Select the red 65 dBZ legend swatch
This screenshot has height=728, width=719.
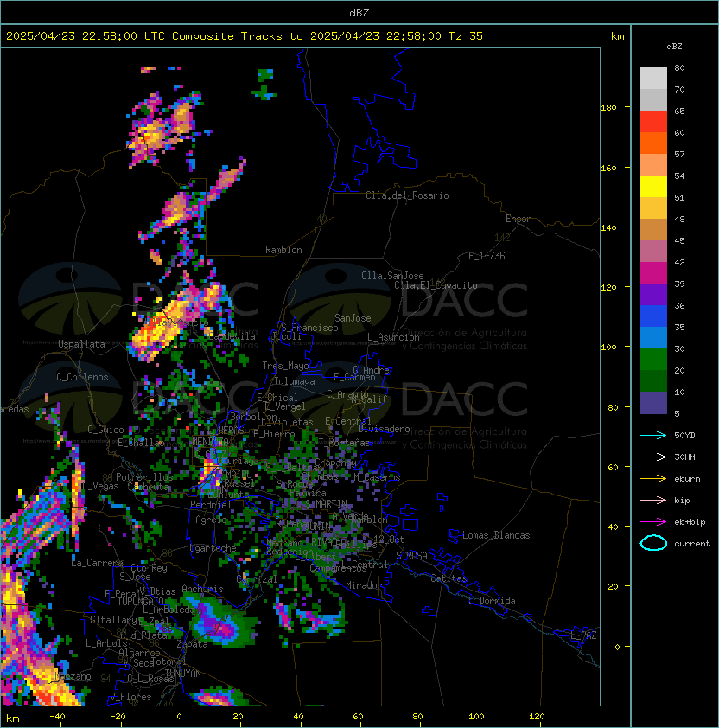click(653, 121)
